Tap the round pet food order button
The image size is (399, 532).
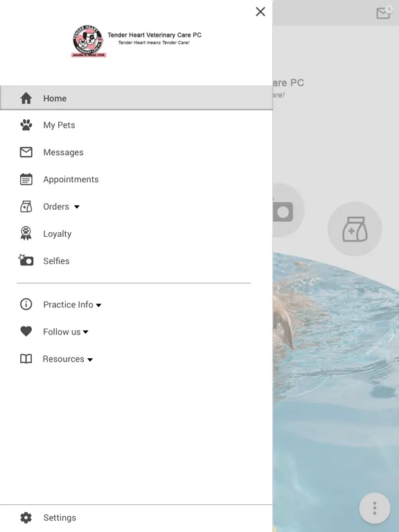point(355,229)
